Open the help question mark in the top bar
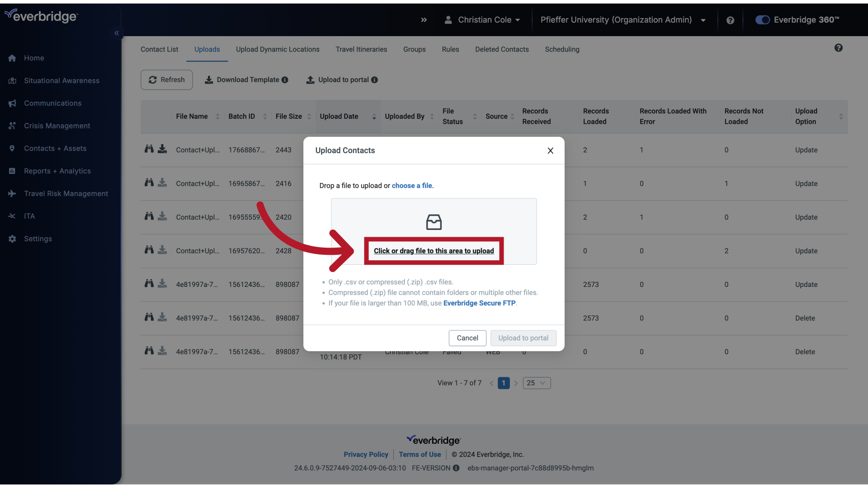 730,20
